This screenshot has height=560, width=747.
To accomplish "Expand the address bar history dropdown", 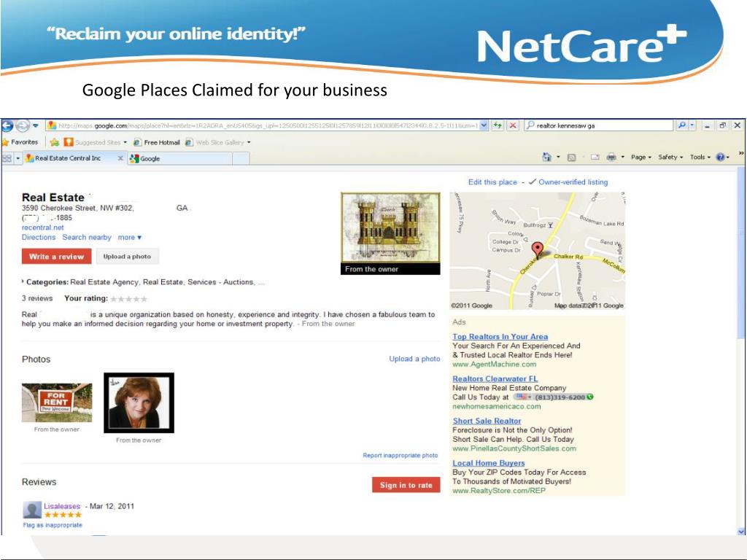I will coord(484,125).
